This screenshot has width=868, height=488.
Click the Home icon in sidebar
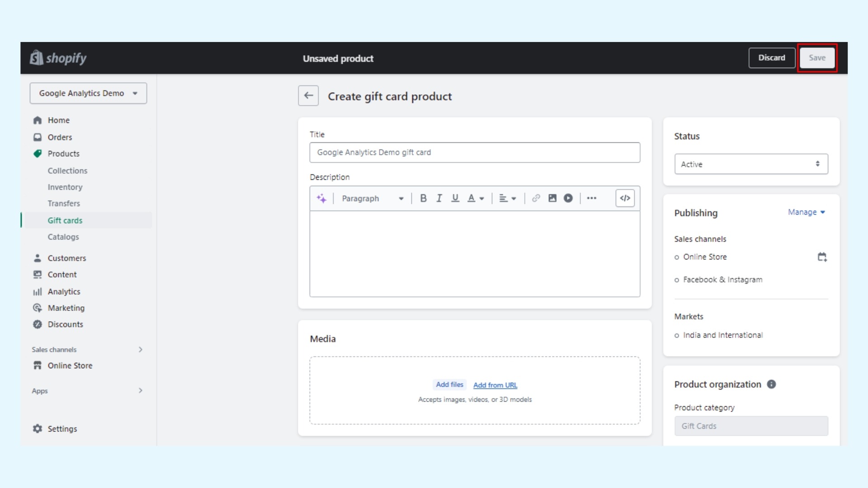coord(38,120)
